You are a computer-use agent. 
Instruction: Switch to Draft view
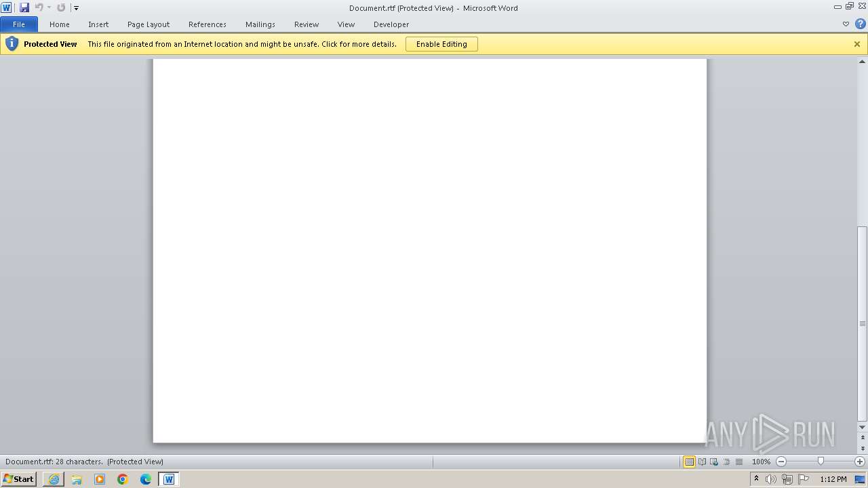pyautogui.click(x=738, y=462)
